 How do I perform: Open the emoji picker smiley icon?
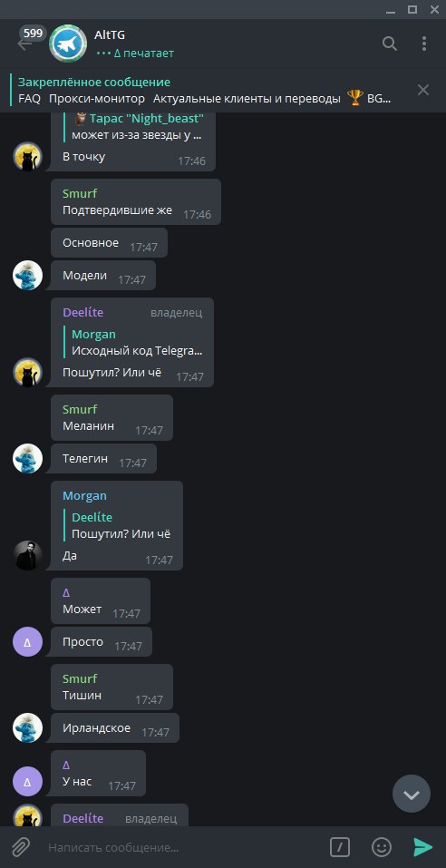(x=382, y=847)
